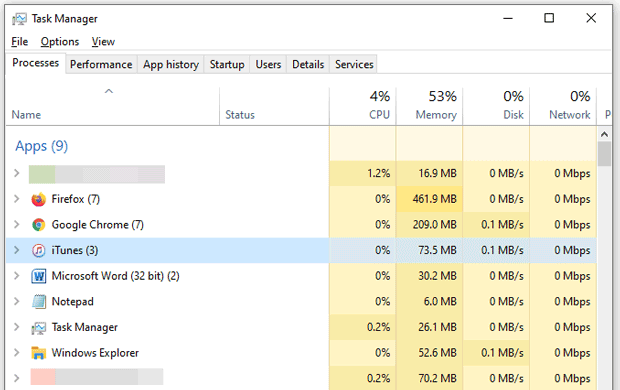Expand the Task Manager process row
Screen dimensions: 620x390
(16, 327)
